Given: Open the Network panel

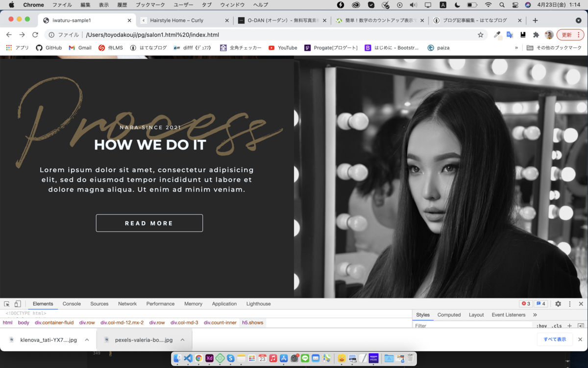Looking at the screenshot, I should click(x=127, y=304).
